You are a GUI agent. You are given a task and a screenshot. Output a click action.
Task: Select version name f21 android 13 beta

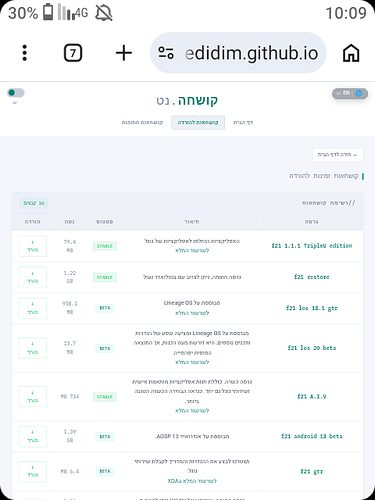pos(312,436)
